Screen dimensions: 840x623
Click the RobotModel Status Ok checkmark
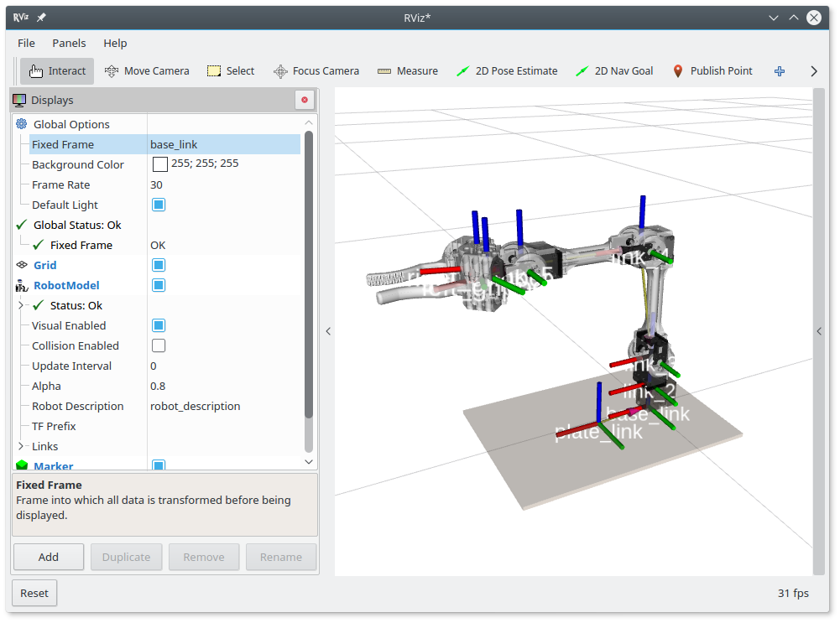point(38,305)
